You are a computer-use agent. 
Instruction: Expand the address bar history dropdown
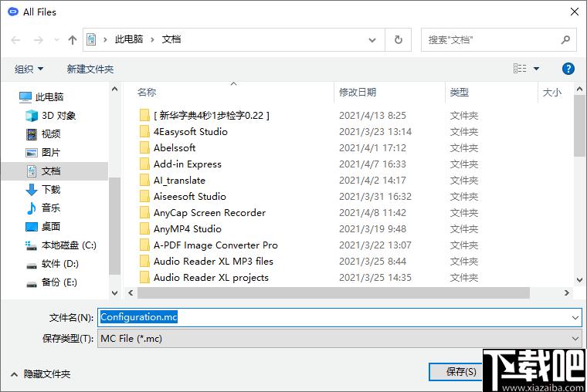pyautogui.click(x=372, y=39)
